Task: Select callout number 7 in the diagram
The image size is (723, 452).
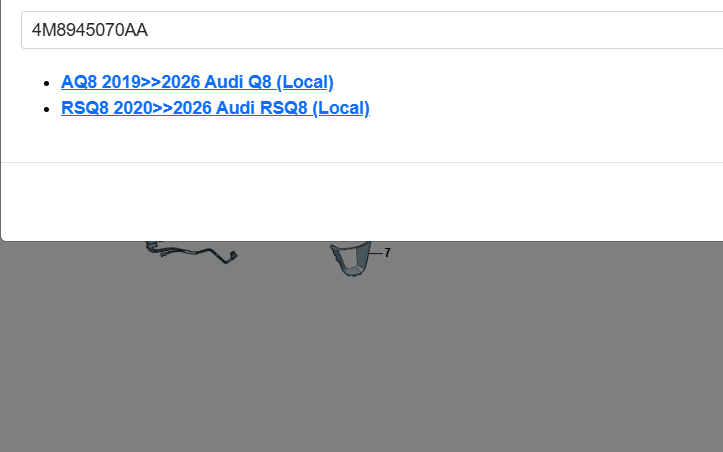Action: click(x=387, y=253)
